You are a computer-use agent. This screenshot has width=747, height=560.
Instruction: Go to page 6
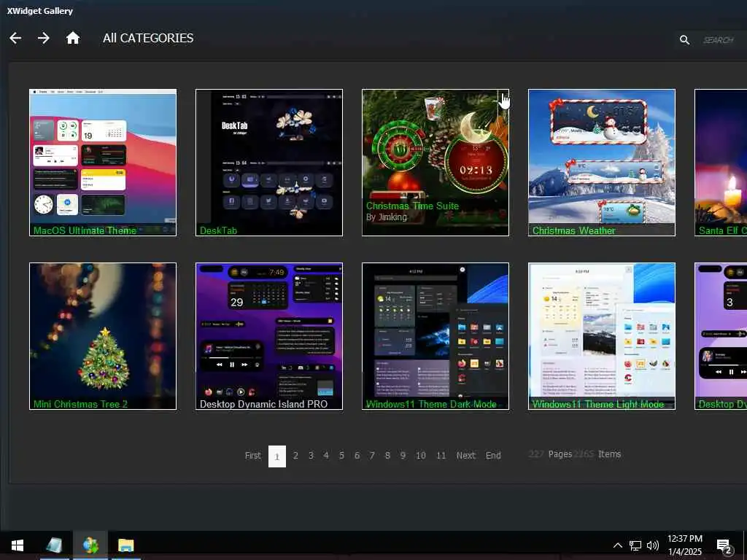pyautogui.click(x=357, y=456)
